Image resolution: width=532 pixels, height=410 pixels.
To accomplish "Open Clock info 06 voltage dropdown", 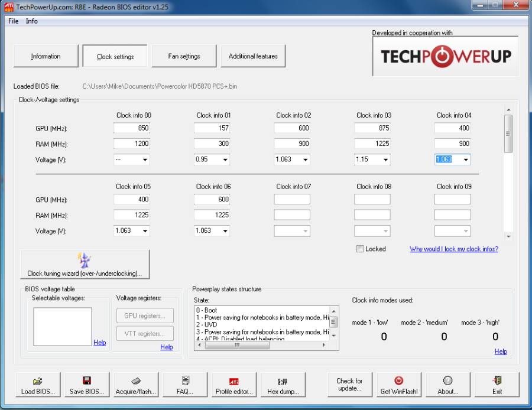I will (x=225, y=231).
